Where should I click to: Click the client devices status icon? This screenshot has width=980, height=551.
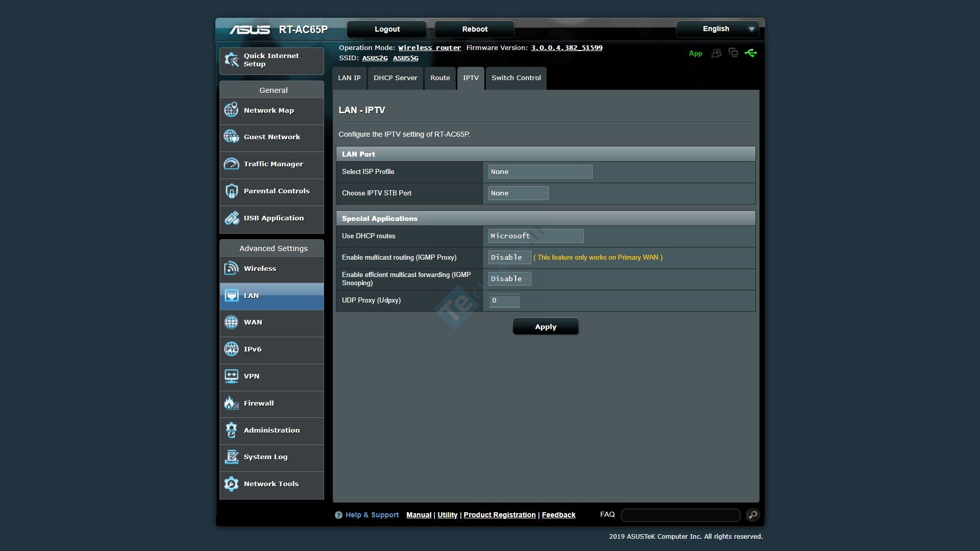point(733,53)
